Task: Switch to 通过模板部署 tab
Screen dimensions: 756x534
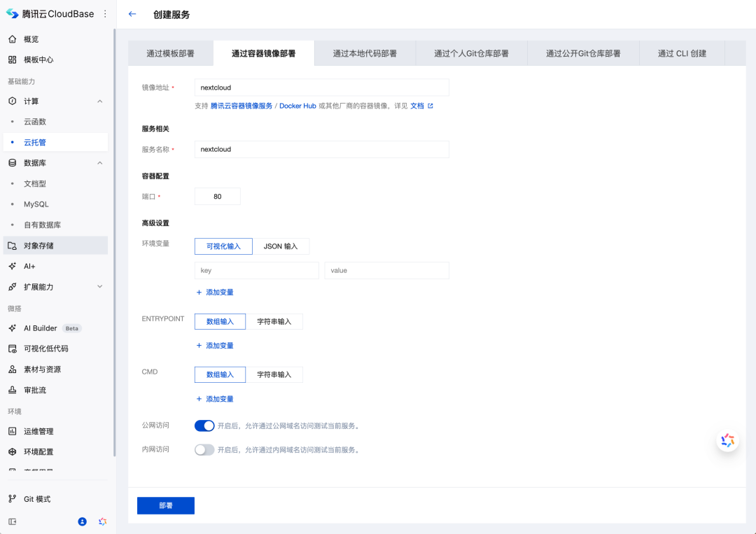Action: pos(169,52)
